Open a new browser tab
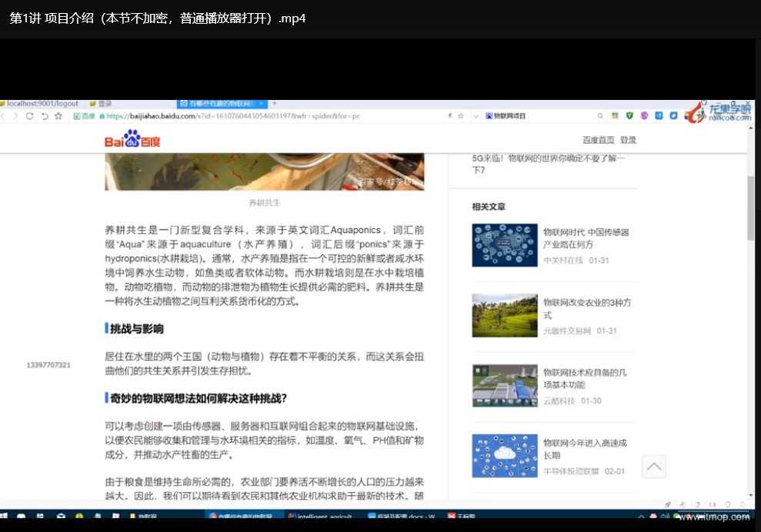Screen dimensions: 761x532 tap(275, 103)
